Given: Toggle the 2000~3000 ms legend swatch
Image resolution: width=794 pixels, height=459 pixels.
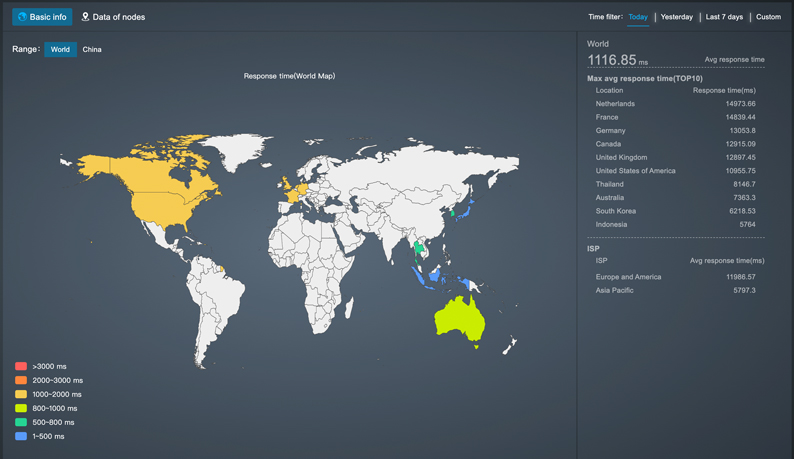Looking at the screenshot, I should coord(21,380).
